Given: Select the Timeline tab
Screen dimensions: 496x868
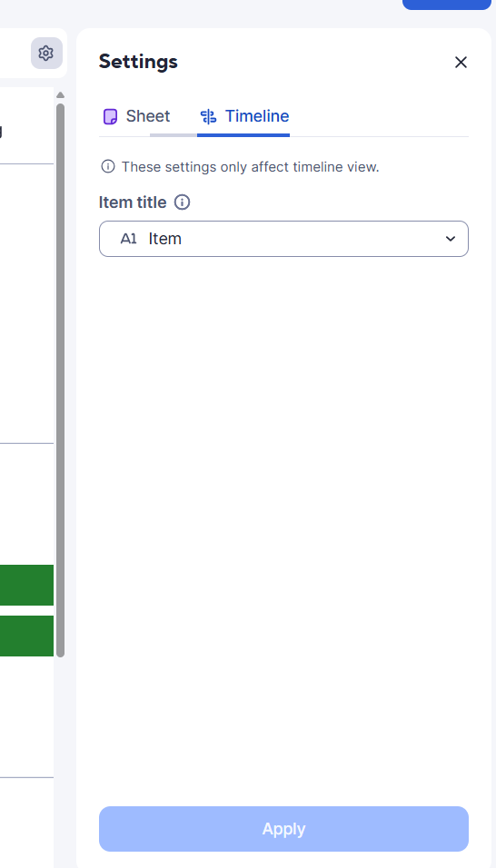Looking at the screenshot, I should [x=243, y=116].
